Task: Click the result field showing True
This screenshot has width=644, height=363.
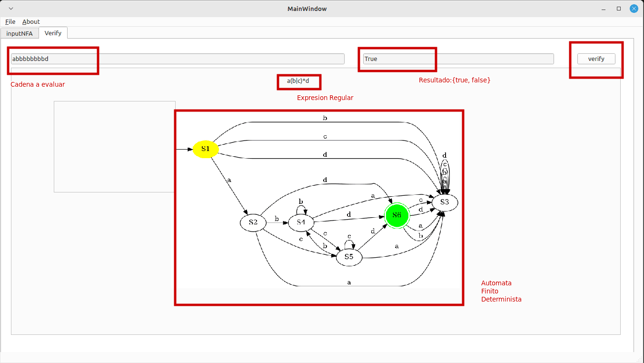Action: tap(458, 59)
